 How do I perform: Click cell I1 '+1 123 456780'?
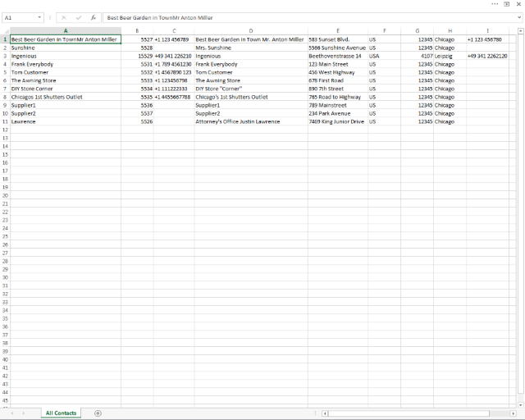point(488,39)
